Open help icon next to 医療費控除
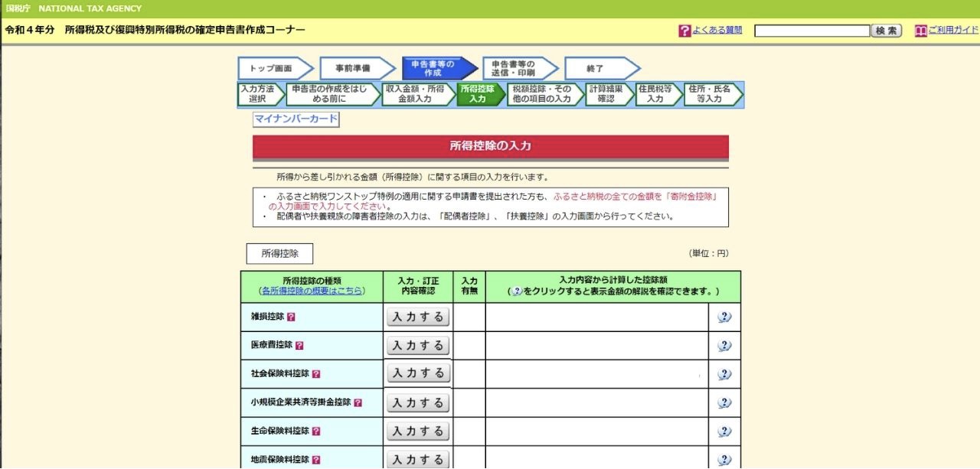Viewport: 980px width, 469px height. click(x=299, y=346)
